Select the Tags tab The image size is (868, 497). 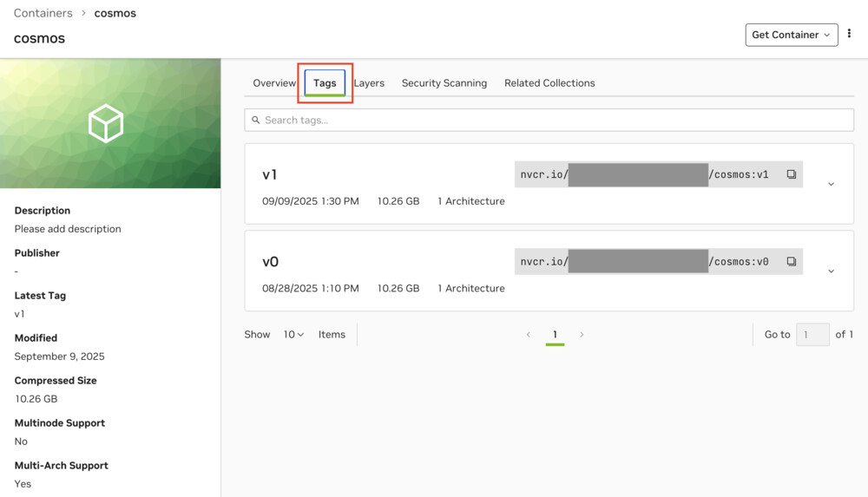point(325,83)
